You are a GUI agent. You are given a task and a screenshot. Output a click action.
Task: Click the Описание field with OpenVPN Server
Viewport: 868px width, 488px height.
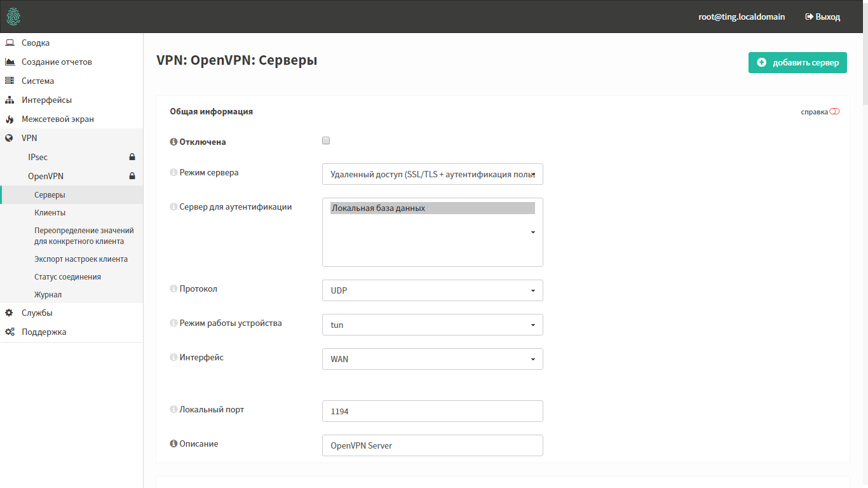tap(433, 445)
